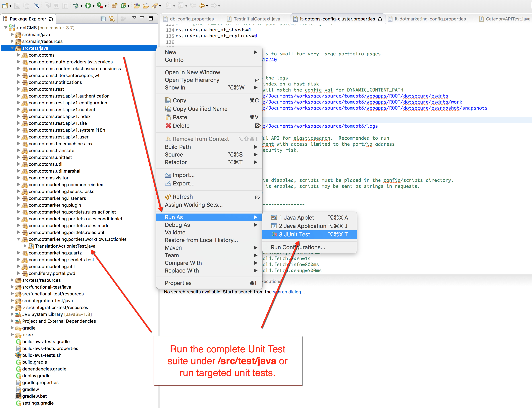Switch to db-config.properties tab
532x408 pixels.
pyautogui.click(x=189, y=19)
